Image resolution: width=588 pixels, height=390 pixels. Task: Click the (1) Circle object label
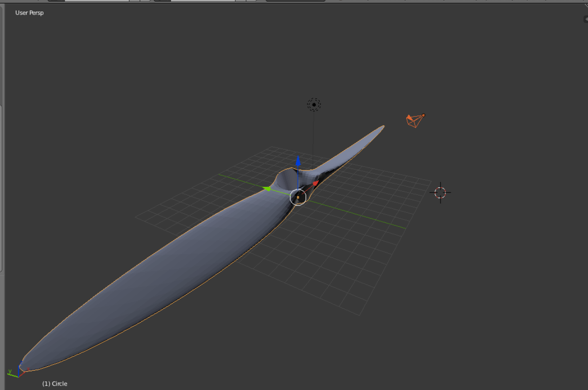(x=54, y=384)
